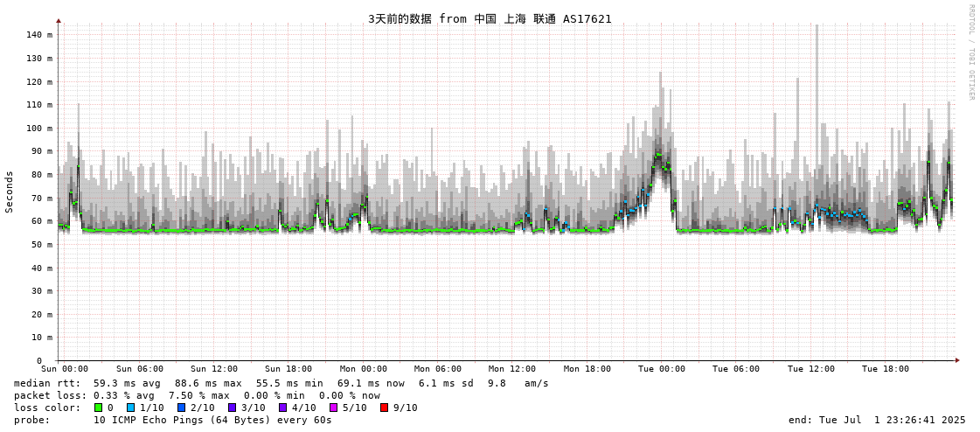
Task: Click the blue 2/10 loss swatch
Action: [181, 408]
